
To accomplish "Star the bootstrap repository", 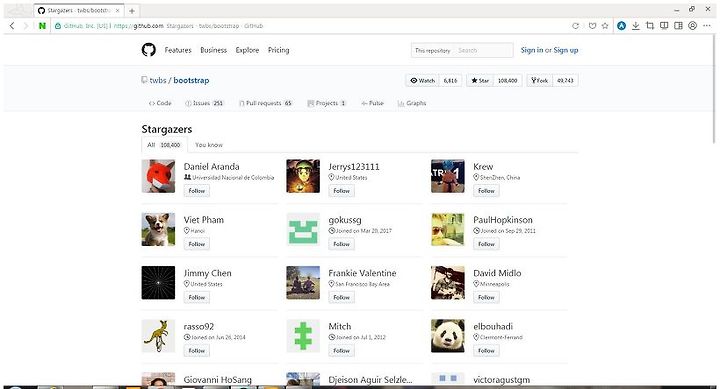I will coord(480,80).
